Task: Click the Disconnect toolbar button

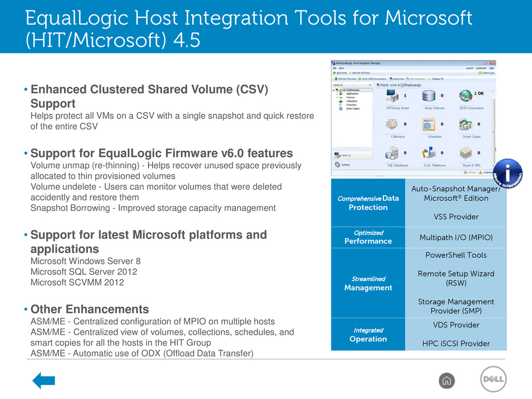Action: [397, 79]
